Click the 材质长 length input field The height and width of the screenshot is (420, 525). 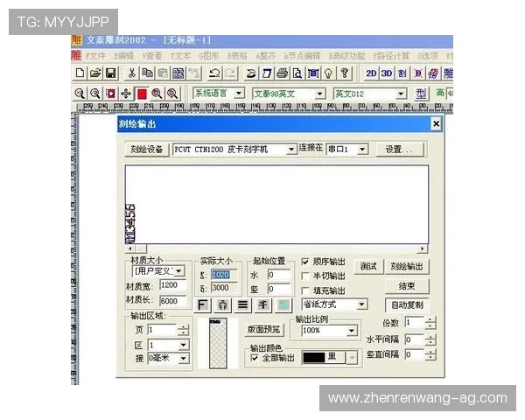pos(172,301)
